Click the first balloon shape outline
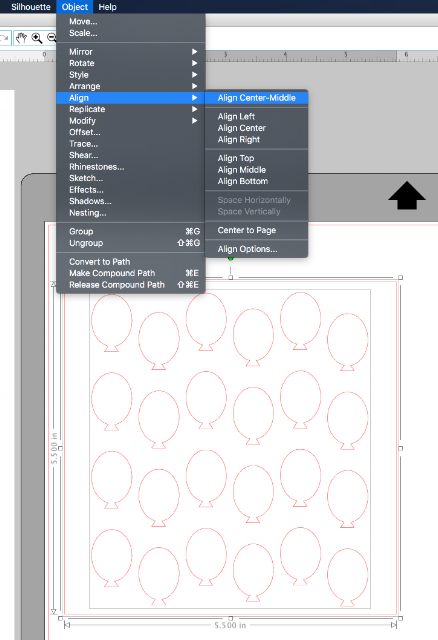The width and height of the screenshot is (438, 640). pos(111,323)
